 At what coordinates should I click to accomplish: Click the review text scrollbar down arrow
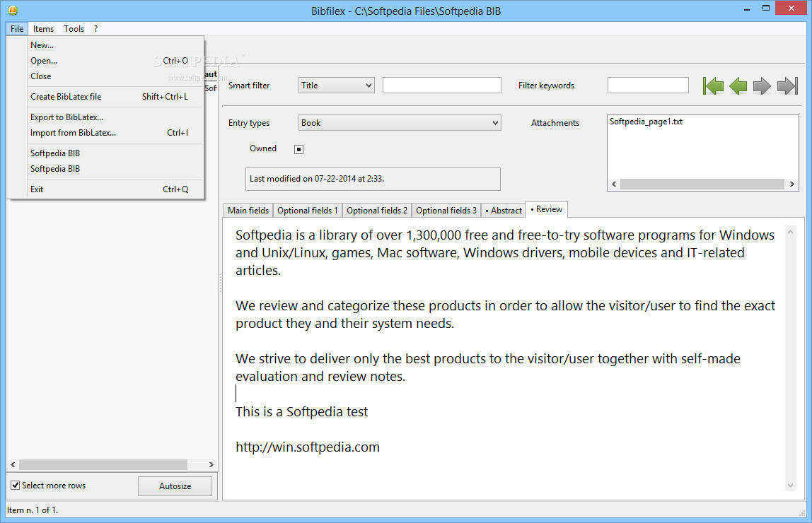pyautogui.click(x=790, y=486)
